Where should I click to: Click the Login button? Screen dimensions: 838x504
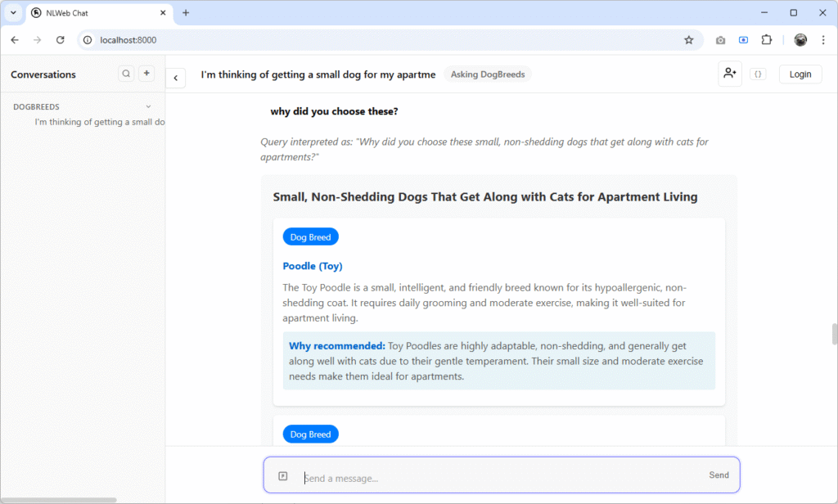(x=800, y=74)
